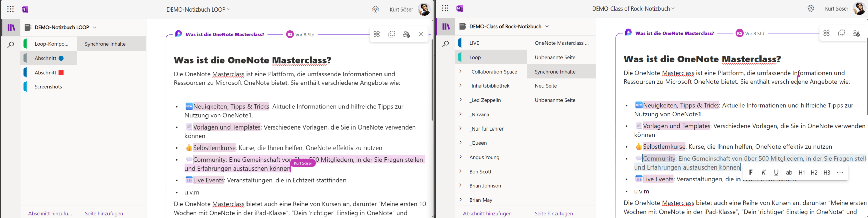The height and width of the screenshot is (218, 868).
Task: Expand _Led Zeppelin section group
Action: (460, 100)
